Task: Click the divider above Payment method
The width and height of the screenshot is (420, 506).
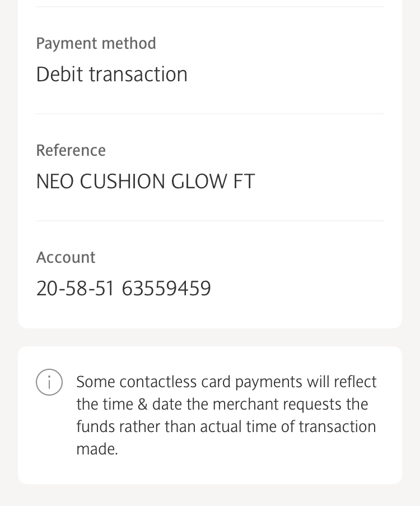Action: tap(210, 7)
